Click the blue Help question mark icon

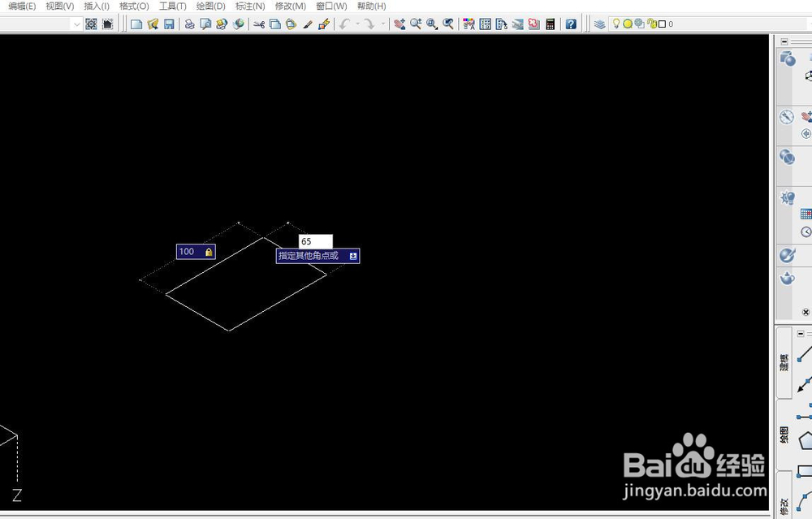point(571,24)
